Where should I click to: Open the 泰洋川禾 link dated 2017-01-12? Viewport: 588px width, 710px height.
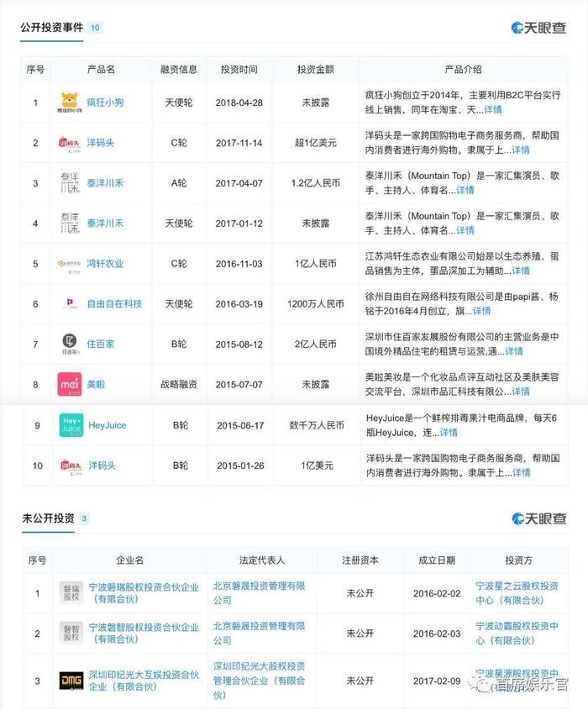[x=105, y=224]
